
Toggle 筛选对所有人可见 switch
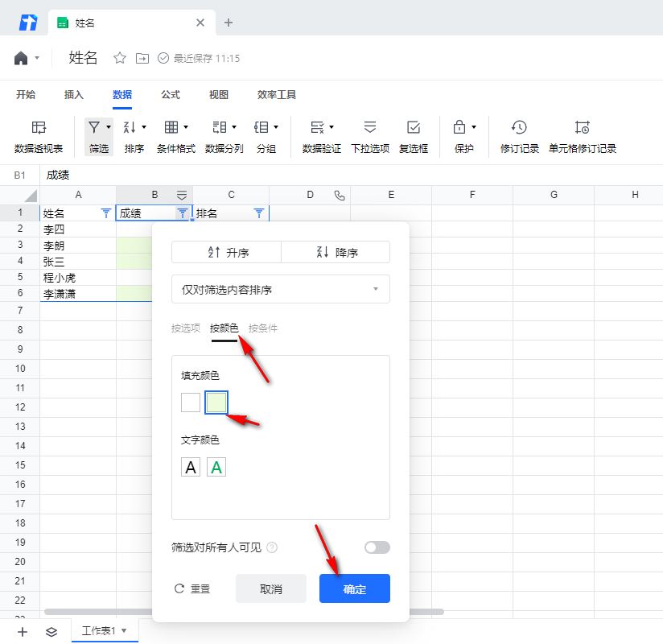(375, 547)
